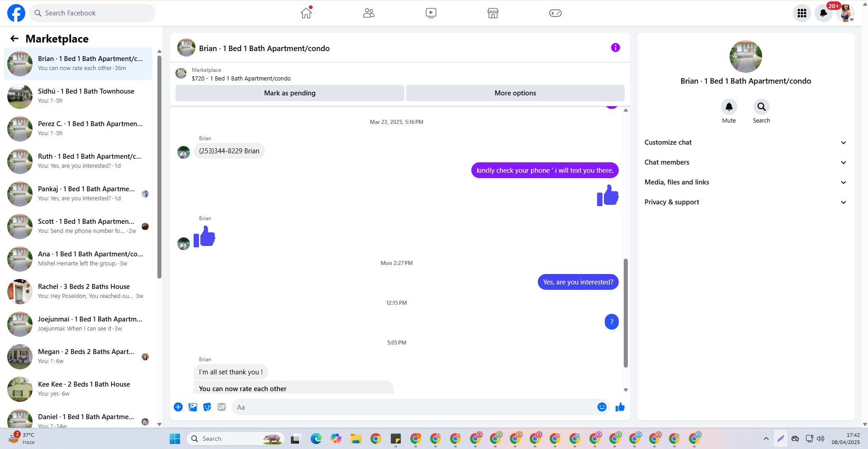Open Ana apartment conversation
The width and height of the screenshot is (868, 449).
pyautogui.click(x=78, y=259)
